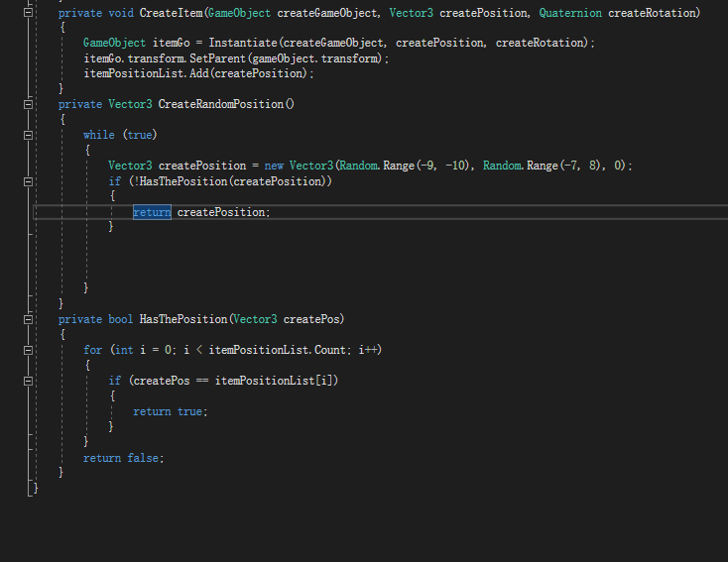
Task: Click 'int' keyword in the for loop
Action: pos(124,350)
